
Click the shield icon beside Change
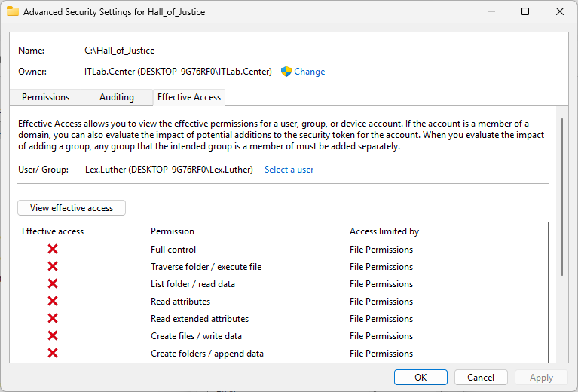[x=286, y=72]
